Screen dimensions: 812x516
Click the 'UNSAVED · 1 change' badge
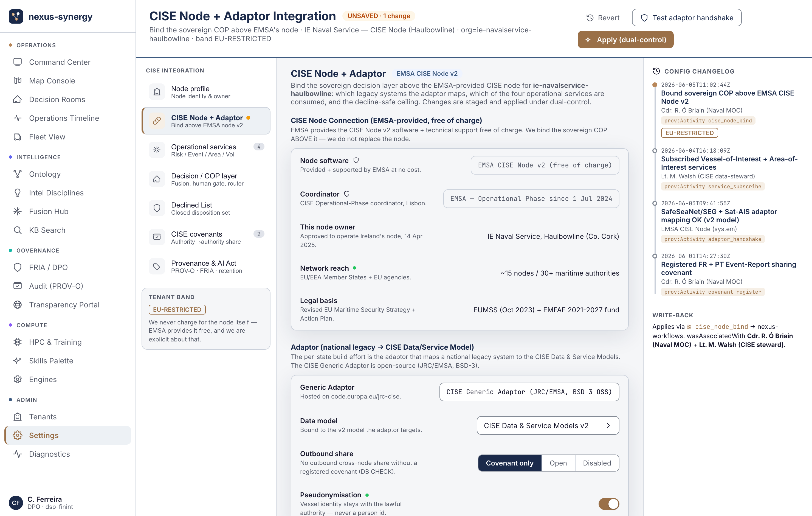(x=379, y=16)
